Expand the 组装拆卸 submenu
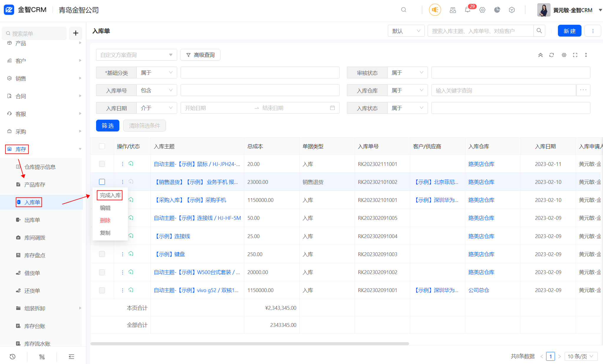This screenshot has height=364, width=603. pos(41,308)
